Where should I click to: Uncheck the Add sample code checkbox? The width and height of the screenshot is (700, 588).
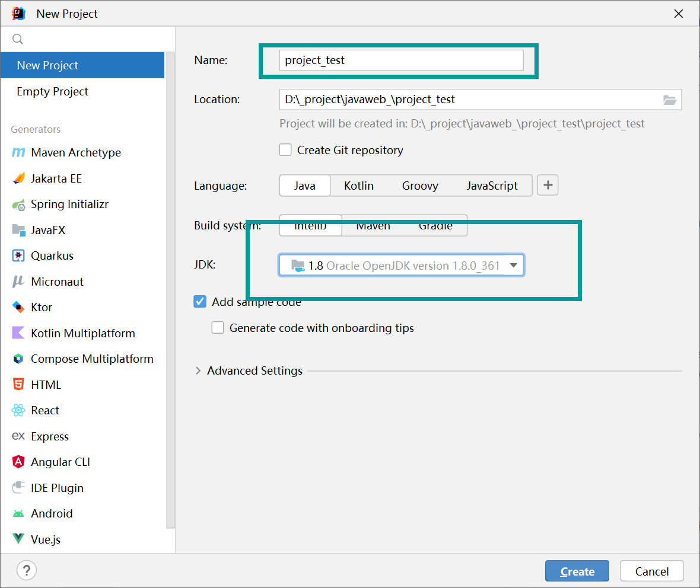200,302
